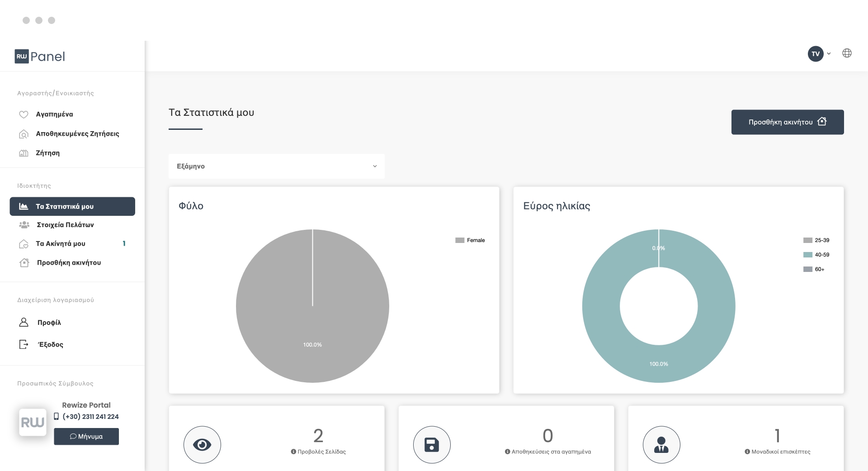This screenshot has height=471, width=868.
Task: Toggle Female legend entry in Φύλο chart
Action: click(470, 240)
